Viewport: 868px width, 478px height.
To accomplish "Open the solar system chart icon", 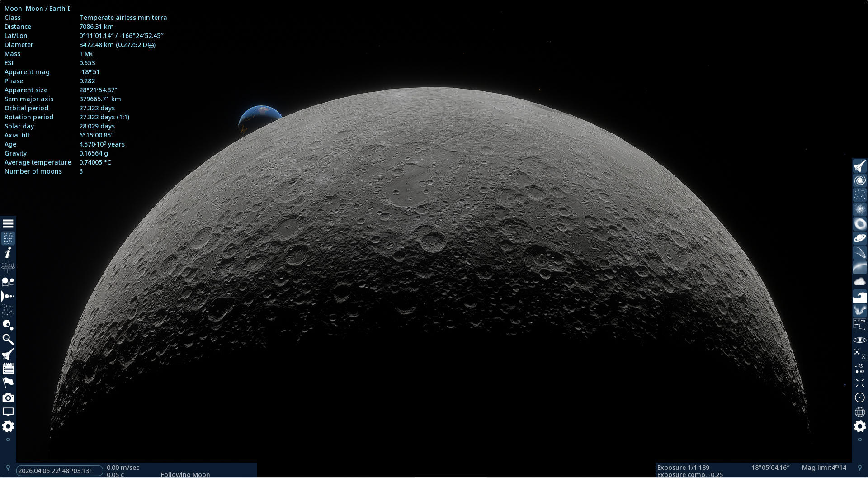I will (8, 267).
